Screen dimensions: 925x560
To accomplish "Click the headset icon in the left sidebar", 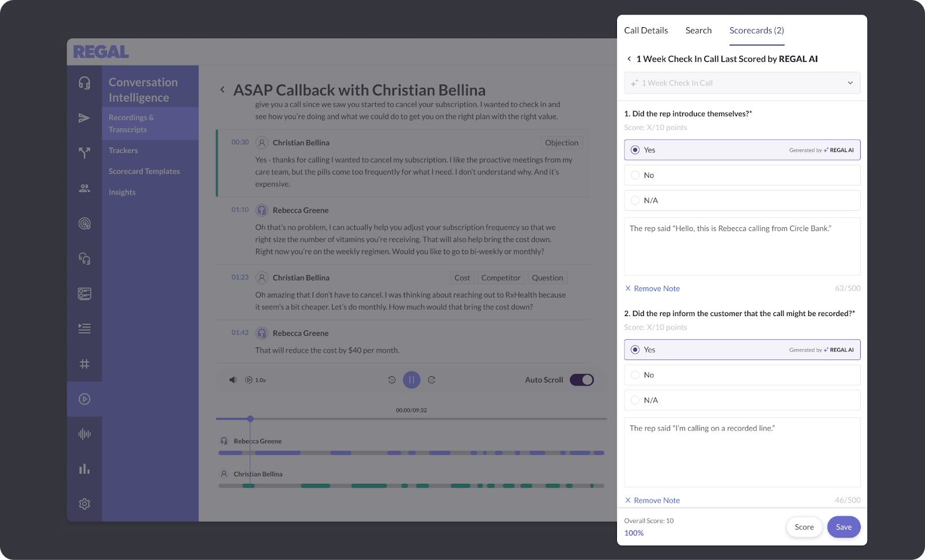I will pyautogui.click(x=84, y=83).
